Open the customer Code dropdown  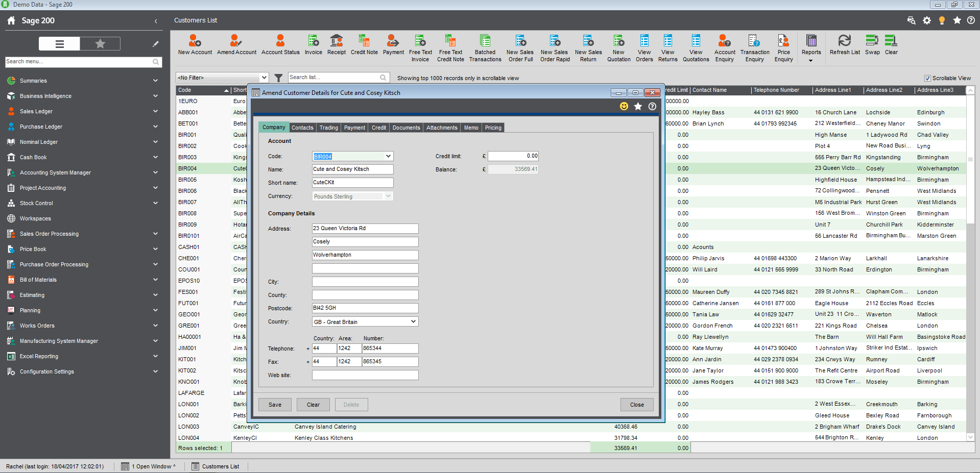388,156
